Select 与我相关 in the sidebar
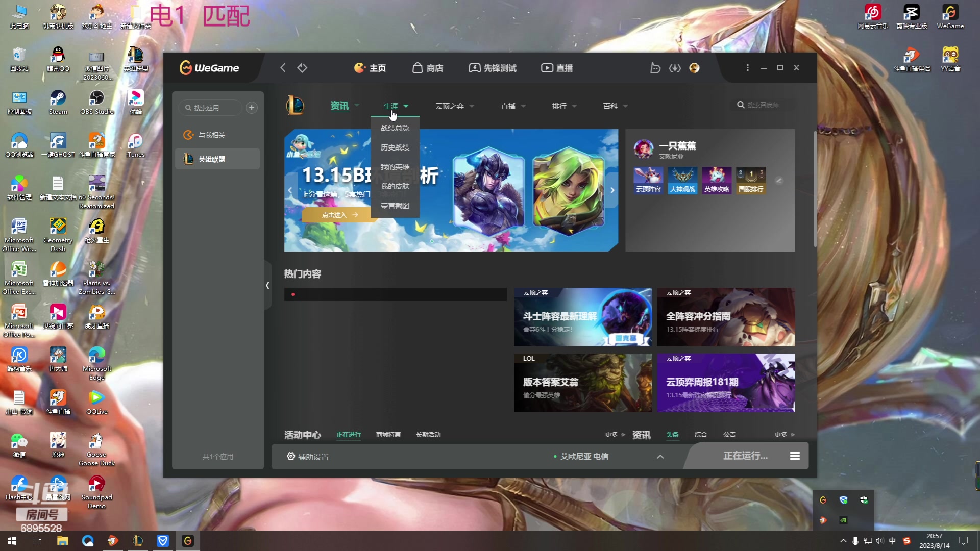This screenshot has width=980, height=551. 217,135
